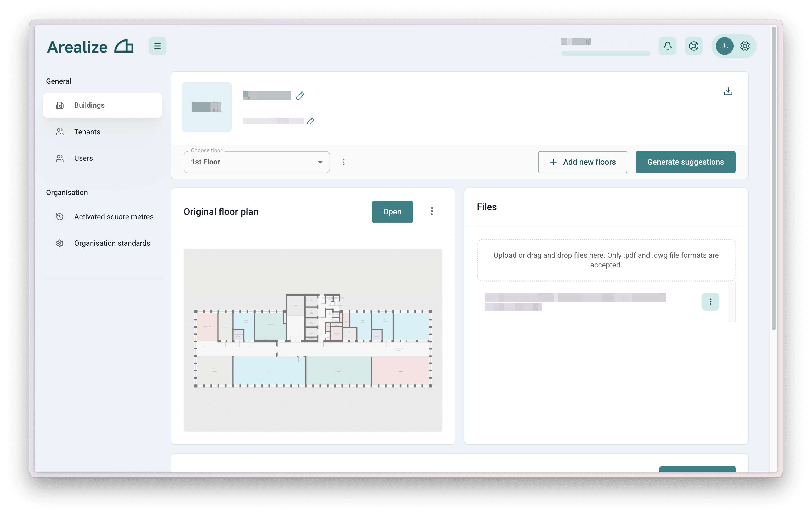The height and width of the screenshot is (516, 812).
Task: Click the Tenants people icon
Action: click(x=60, y=132)
